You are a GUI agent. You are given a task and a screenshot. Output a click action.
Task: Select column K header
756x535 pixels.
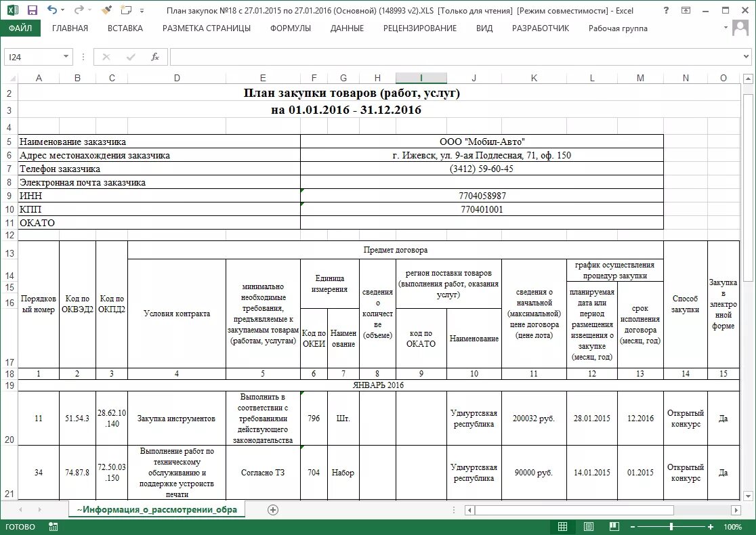534,78
